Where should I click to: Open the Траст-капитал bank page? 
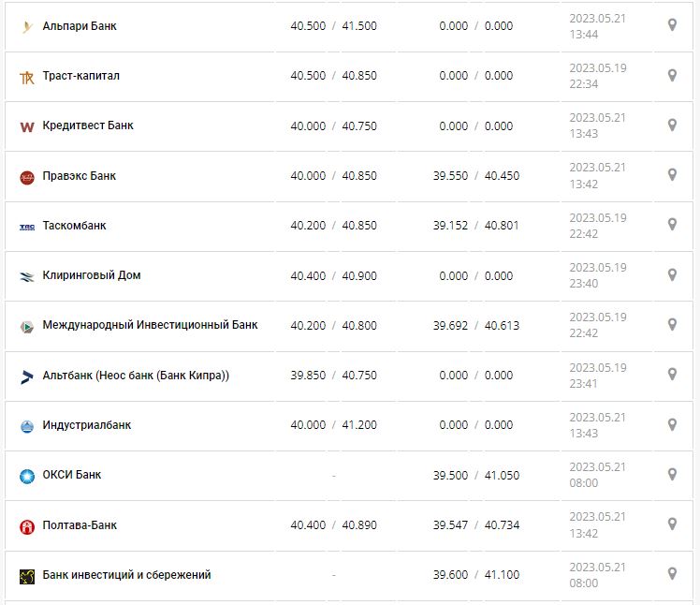click(x=80, y=76)
